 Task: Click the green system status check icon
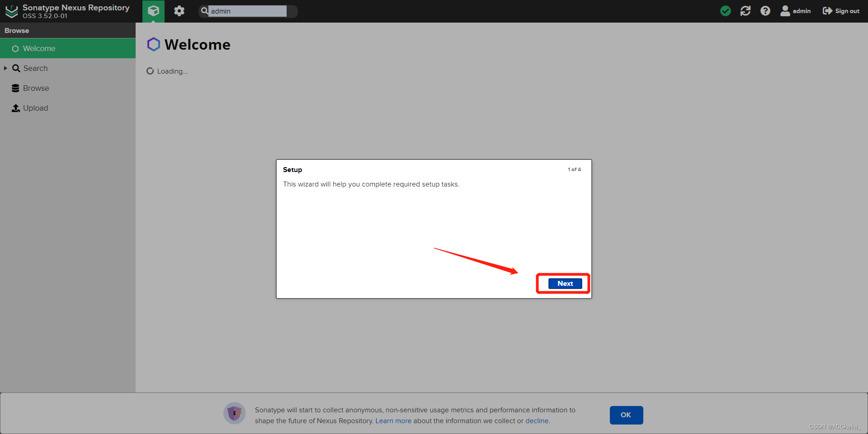point(726,11)
